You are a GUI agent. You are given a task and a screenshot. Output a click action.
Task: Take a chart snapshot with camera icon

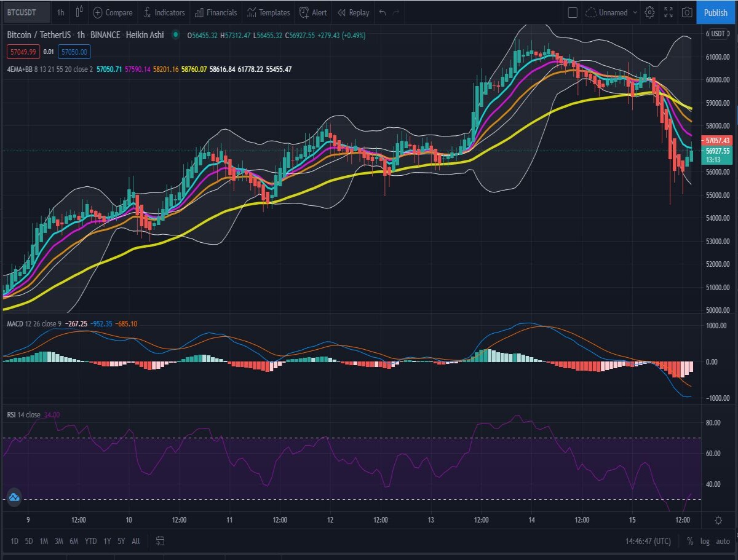tap(688, 12)
